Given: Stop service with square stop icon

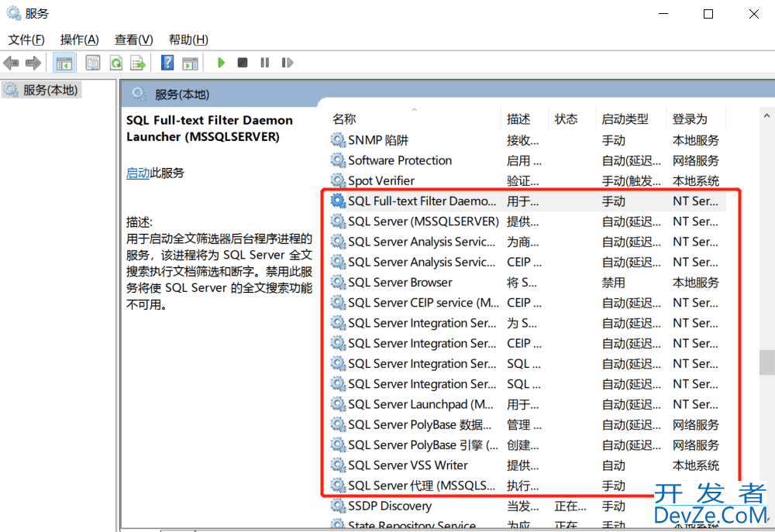Looking at the screenshot, I should click(x=242, y=63).
